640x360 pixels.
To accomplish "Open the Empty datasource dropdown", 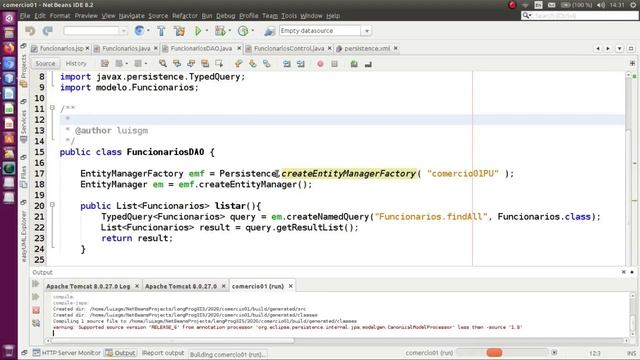I will pyautogui.click(x=366, y=31).
